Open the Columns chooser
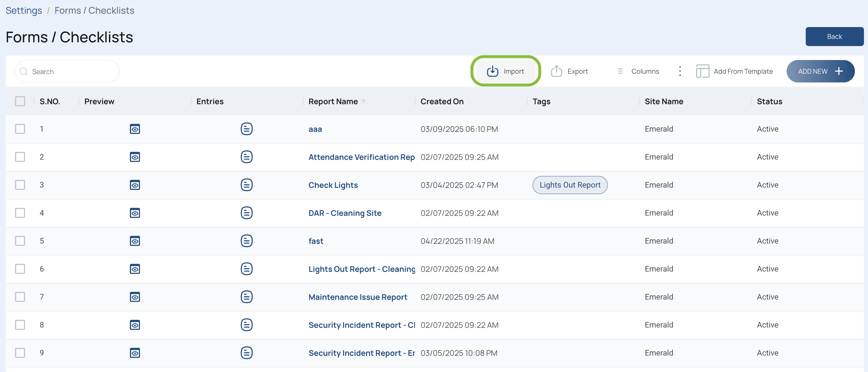This screenshot has height=372, width=868. [638, 71]
